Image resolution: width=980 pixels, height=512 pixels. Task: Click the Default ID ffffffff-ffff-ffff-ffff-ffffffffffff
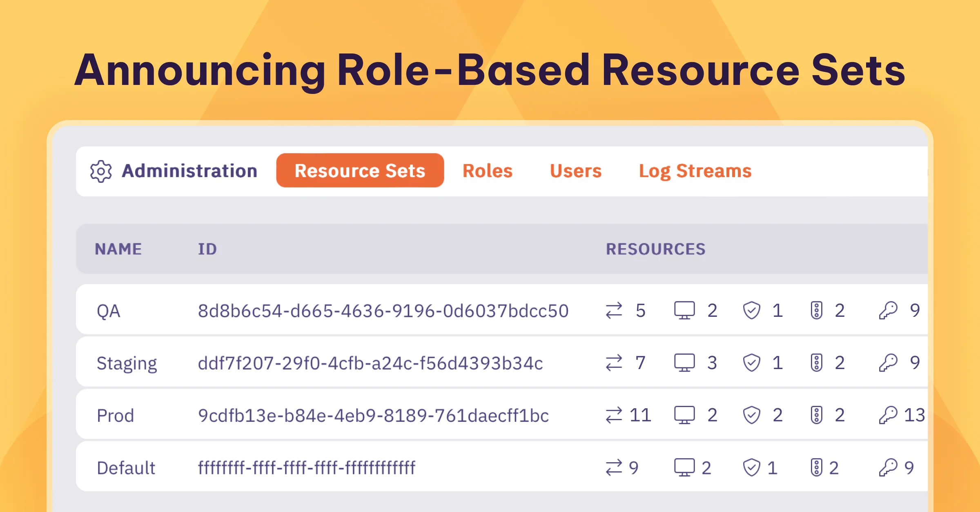point(307,468)
